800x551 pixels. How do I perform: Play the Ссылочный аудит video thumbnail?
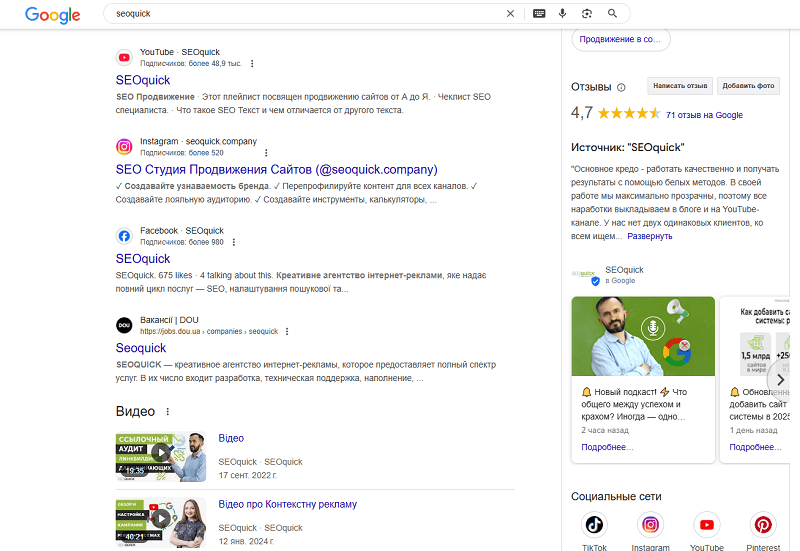point(161,457)
